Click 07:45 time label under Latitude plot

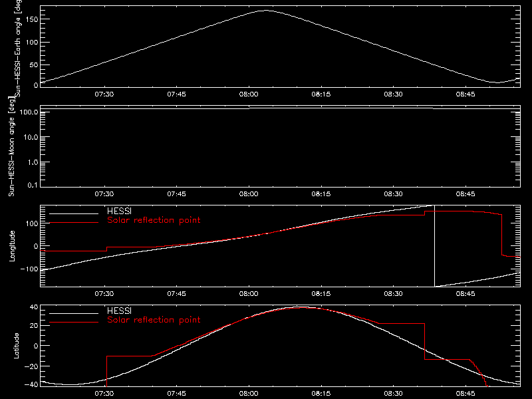pyautogui.click(x=176, y=394)
